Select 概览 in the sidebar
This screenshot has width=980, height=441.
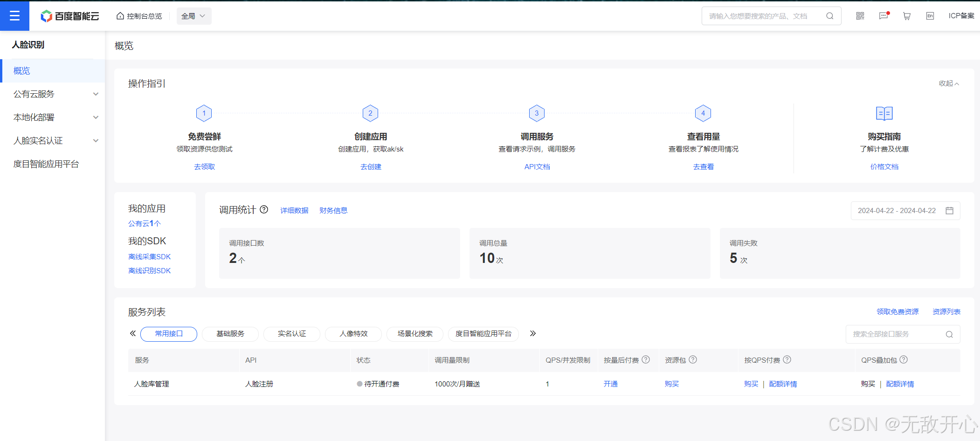pyautogui.click(x=52, y=71)
